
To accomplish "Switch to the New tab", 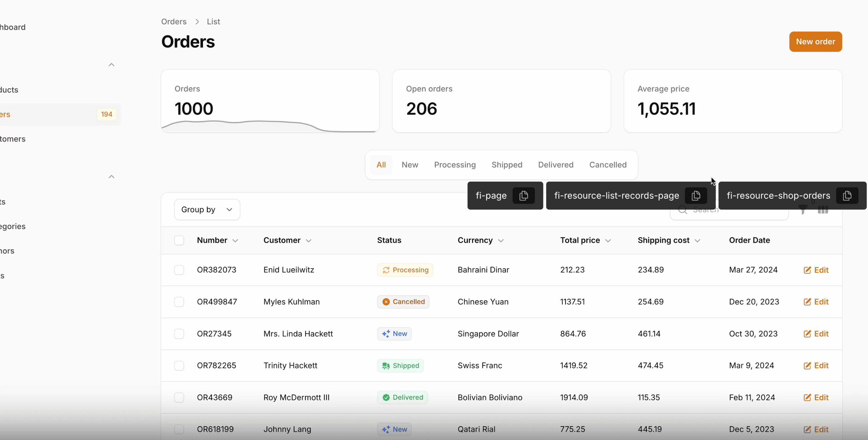I will click(x=410, y=165).
